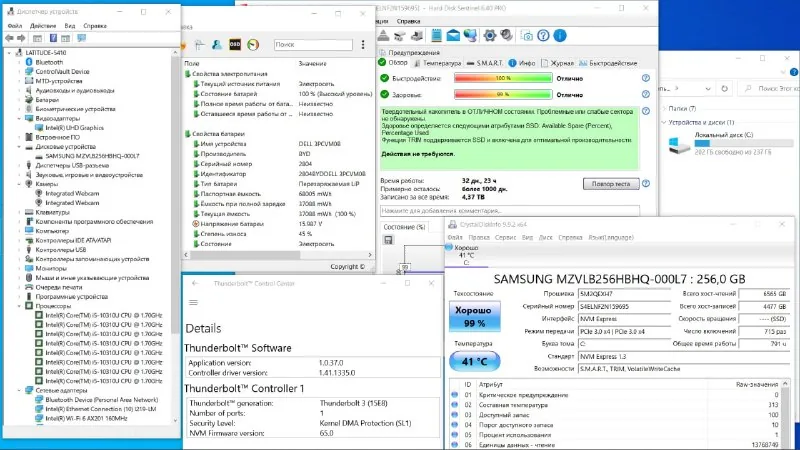Open three-dot menu in battery info window
This screenshot has height=450, width=800.
point(363,45)
